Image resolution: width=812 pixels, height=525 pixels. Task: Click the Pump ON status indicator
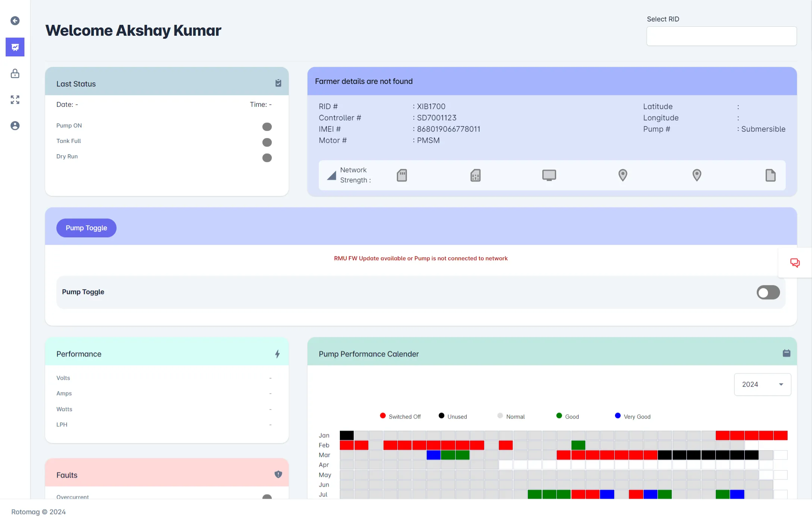pyautogui.click(x=267, y=127)
